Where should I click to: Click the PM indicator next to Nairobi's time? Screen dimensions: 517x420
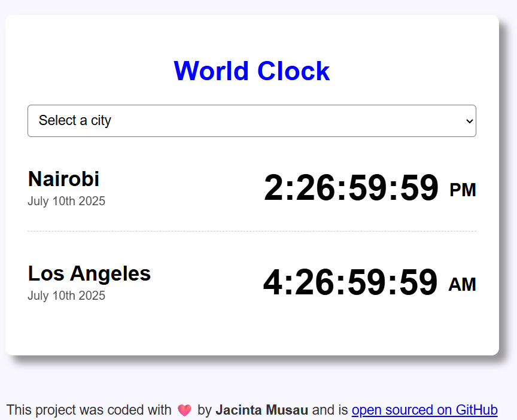[463, 190]
